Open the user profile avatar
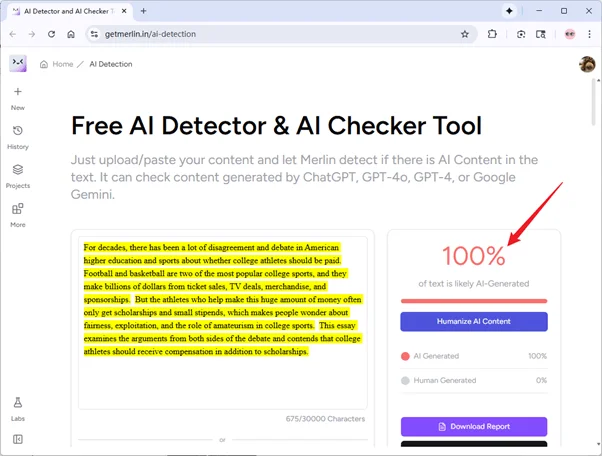The width and height of the screenshot is (602, 456). click(x=587, y=64)
